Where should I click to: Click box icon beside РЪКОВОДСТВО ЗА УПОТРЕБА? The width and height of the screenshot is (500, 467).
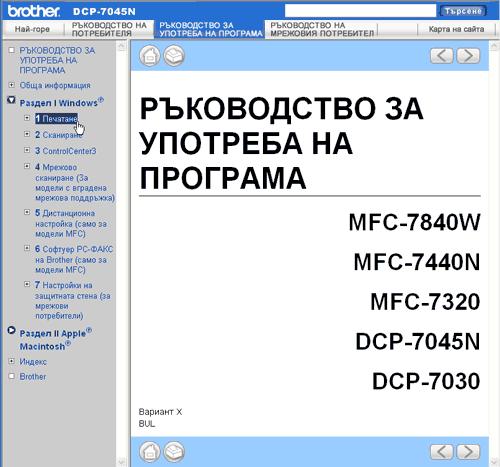(11, 50)
